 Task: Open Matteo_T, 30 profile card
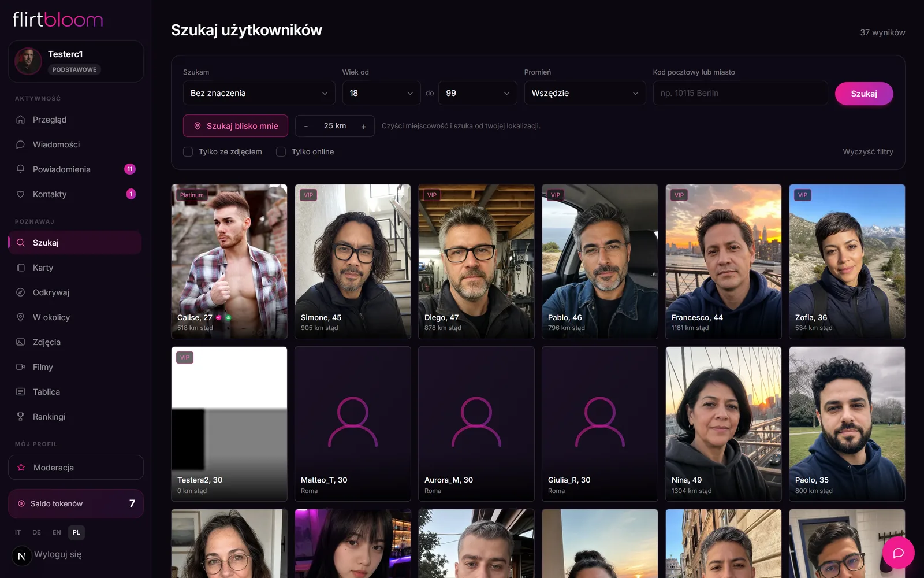point(353,424)
